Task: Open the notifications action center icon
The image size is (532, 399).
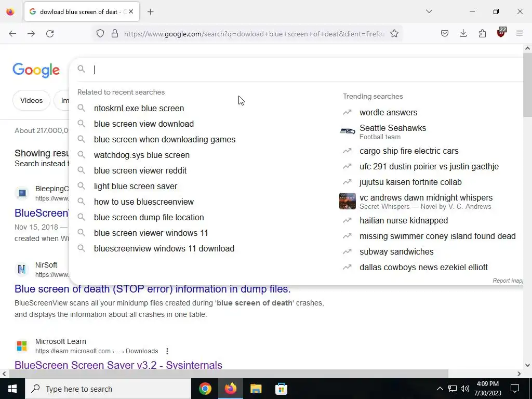Action: [515, 389]
